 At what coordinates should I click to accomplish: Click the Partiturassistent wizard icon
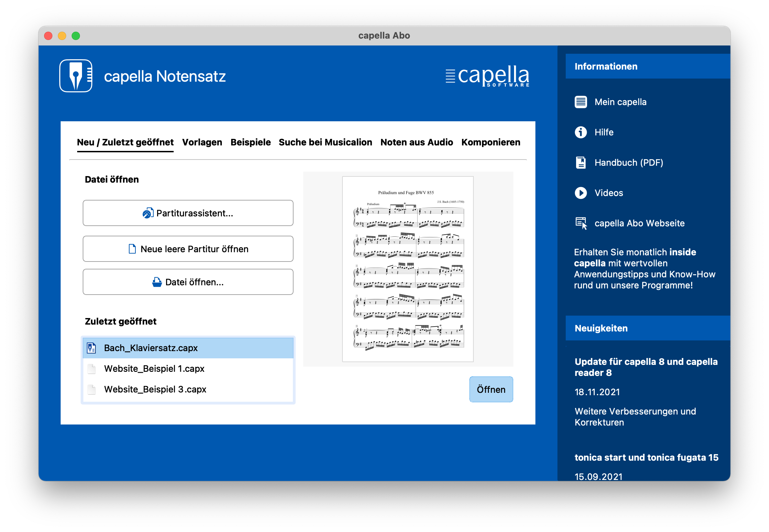[x=148, y=213]
